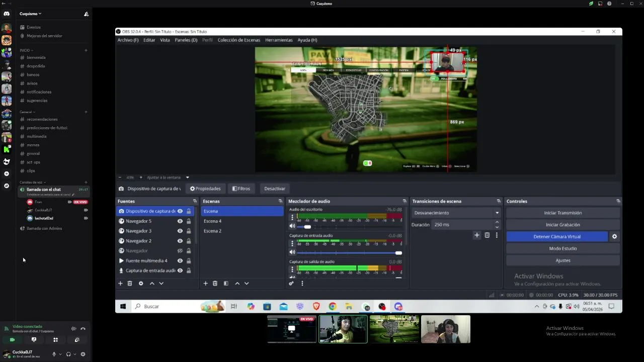Image resolution: width=644 pixels, height=362 pixels.
Task: Open source properties gear in Fuentes toolbar
Action: click(141, 284)
